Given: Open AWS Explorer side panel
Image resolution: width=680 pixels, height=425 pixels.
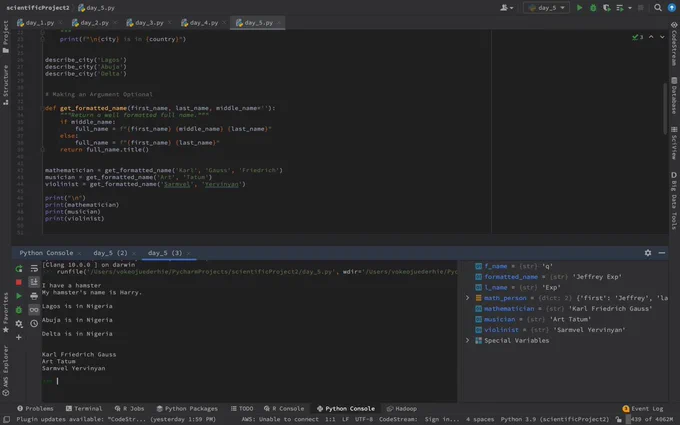Looking at the screenshot, I should tap(6, 371).
